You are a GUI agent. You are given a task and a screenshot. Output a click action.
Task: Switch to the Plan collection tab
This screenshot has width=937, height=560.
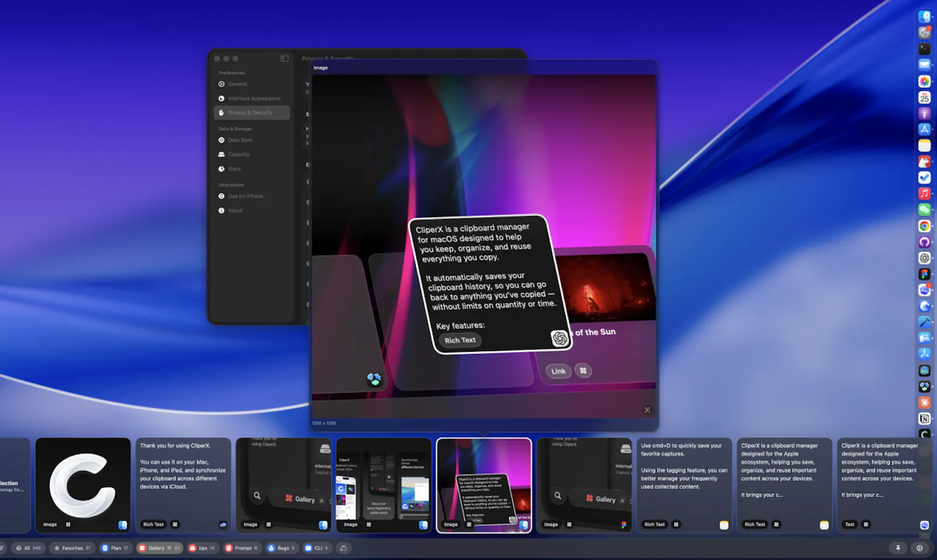[x=115, y=548]
